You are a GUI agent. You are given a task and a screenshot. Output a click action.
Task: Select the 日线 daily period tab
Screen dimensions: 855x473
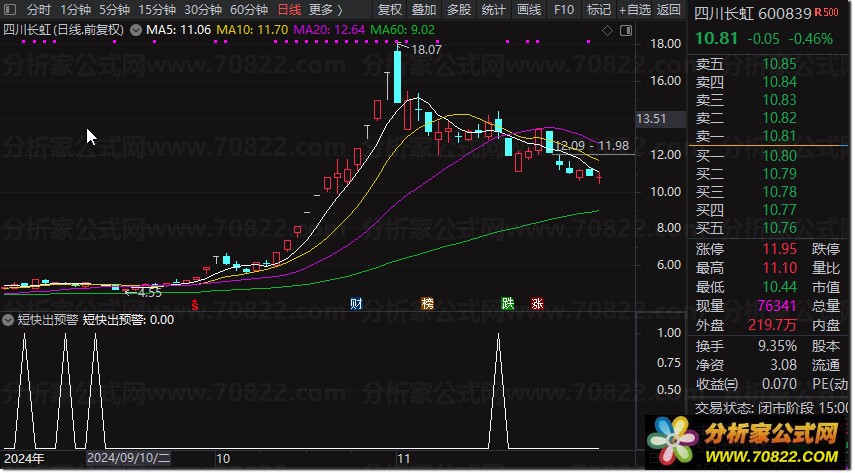click(x=289, y=10)
